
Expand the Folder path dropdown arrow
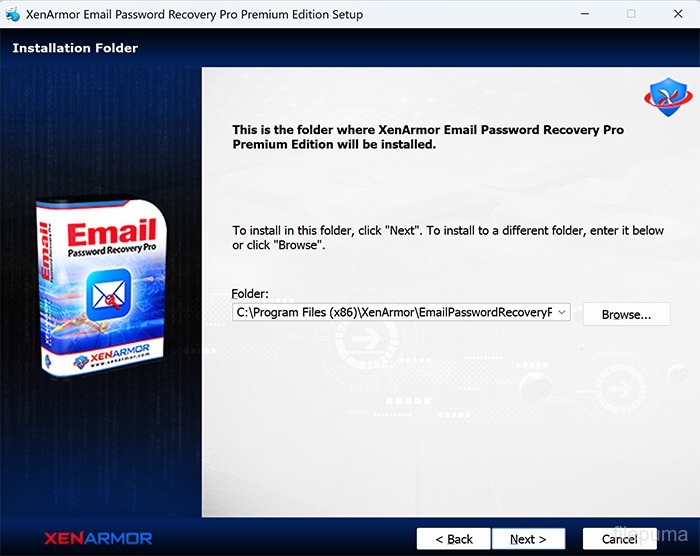pyautogui.click(x=562, y=312)
